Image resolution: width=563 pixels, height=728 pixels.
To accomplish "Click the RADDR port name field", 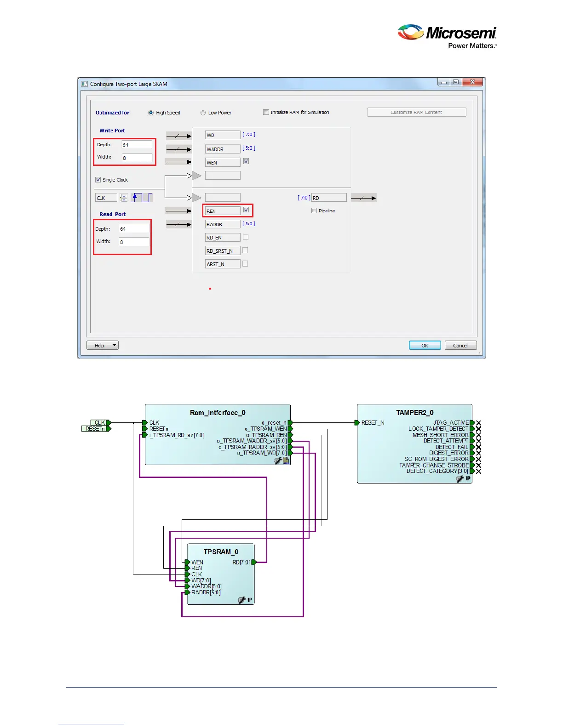I will pyautogui.click(x=223, y=224).
